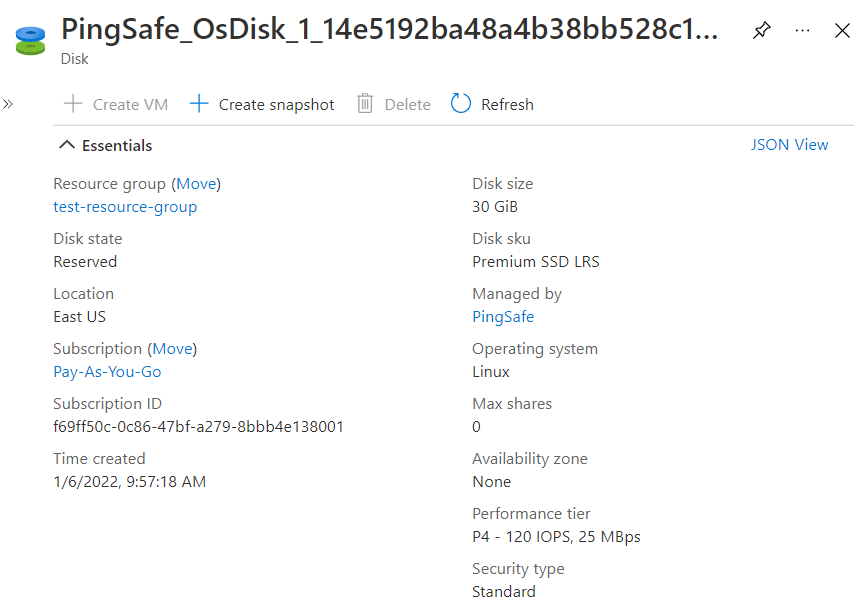Screen dimensions: 854x615
Task: Click the Time created date value
Action: click(x=129, y=482)
